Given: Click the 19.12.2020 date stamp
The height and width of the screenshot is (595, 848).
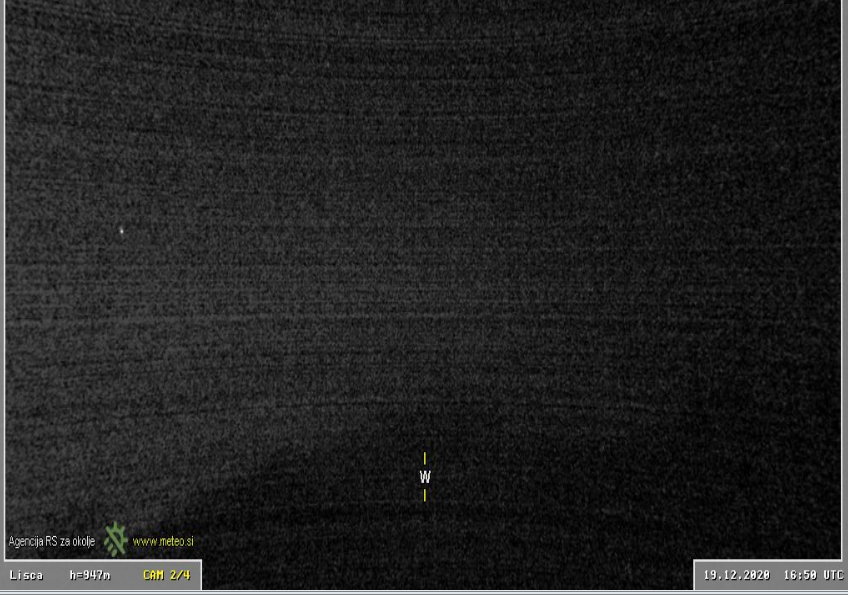Looking at the screenshot, I should [736, 575].
